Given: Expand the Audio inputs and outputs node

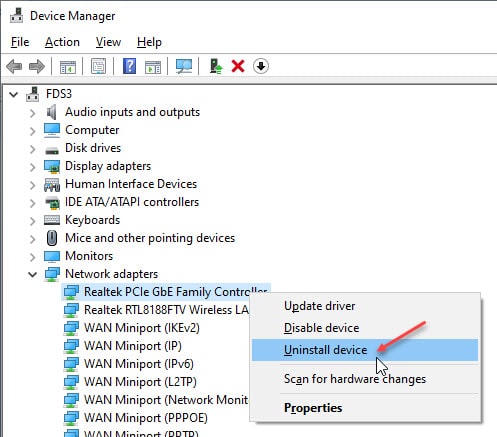Looking at the screenshot, I should point(32,113).
